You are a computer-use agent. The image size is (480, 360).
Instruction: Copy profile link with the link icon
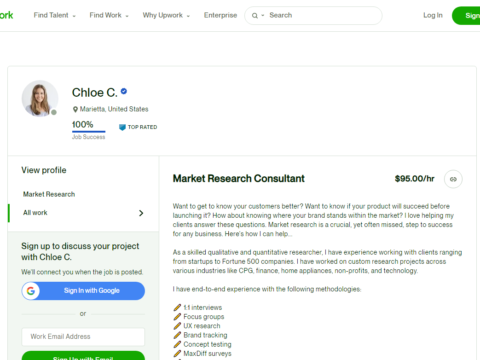tap(453, 179)
